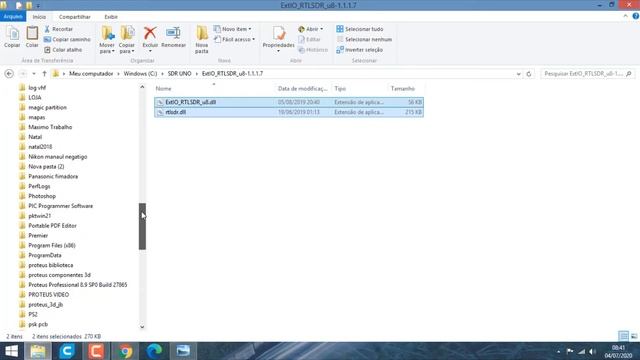Collapse the ribbon with the chevron

[x=625, y=16]
